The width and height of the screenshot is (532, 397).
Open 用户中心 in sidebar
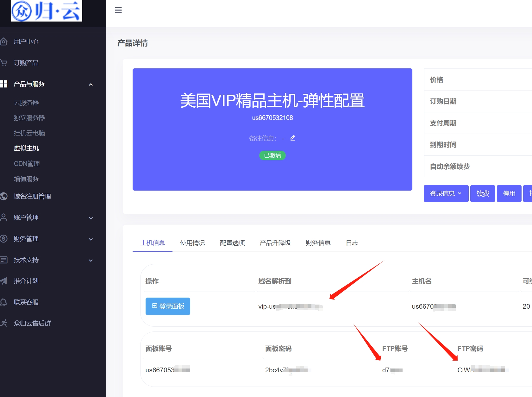click(26, 41)
